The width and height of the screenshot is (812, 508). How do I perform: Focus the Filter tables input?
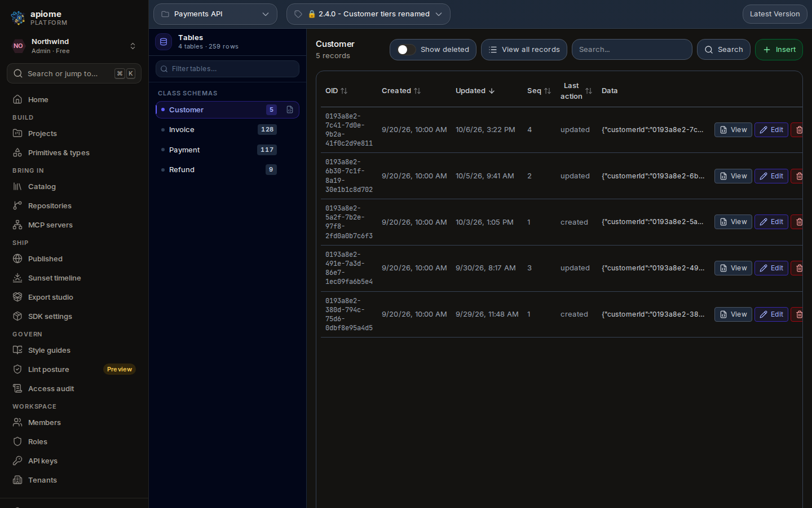pos(227,69)
